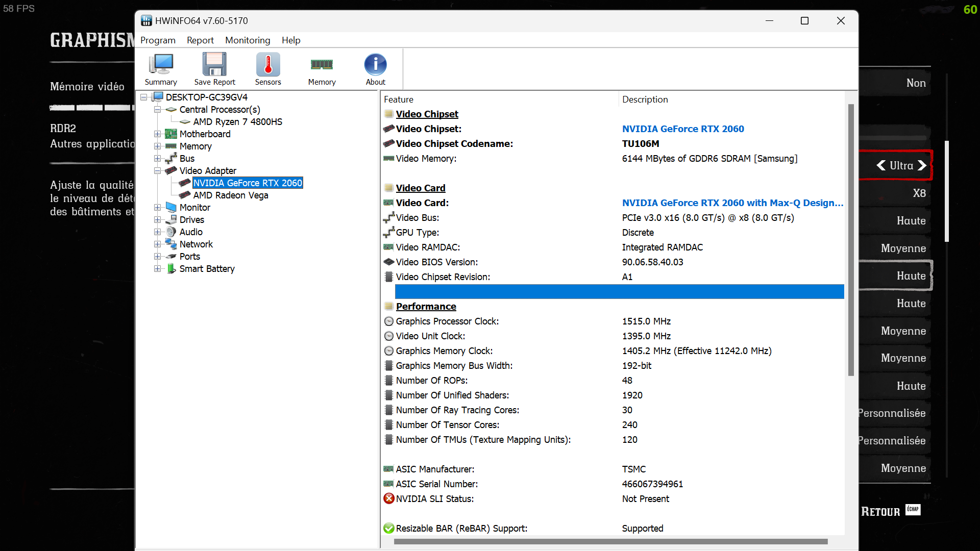This screenshot has height=551, width=980.
Task: Select AMD Radeon Vega tree item
Action: (x=231, y=195)
